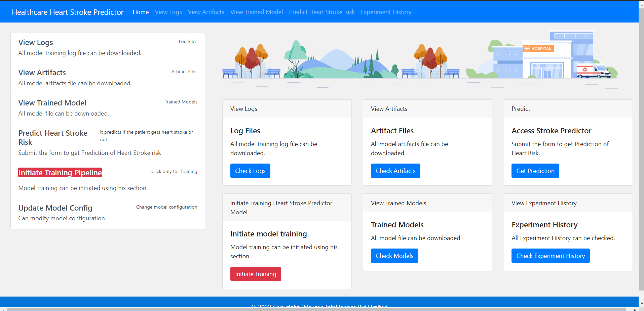
Task: Open View Trained Model in the navbar
Action: [257, 12]
